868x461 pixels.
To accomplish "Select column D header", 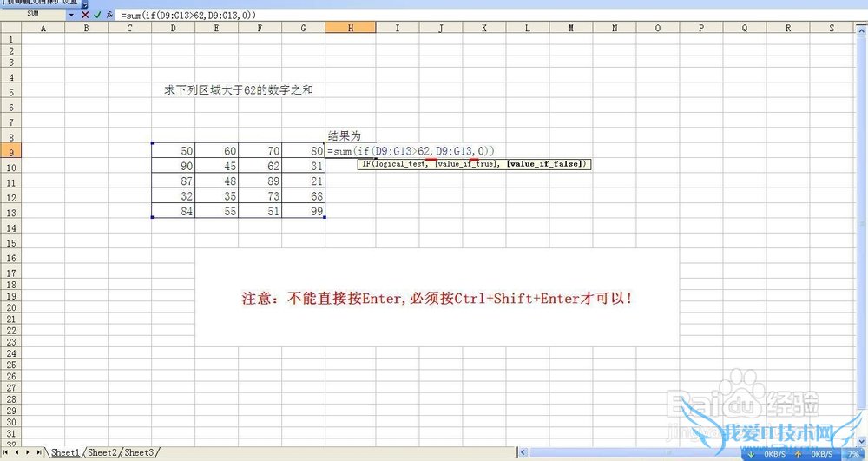I will click(x=174, y=28).
